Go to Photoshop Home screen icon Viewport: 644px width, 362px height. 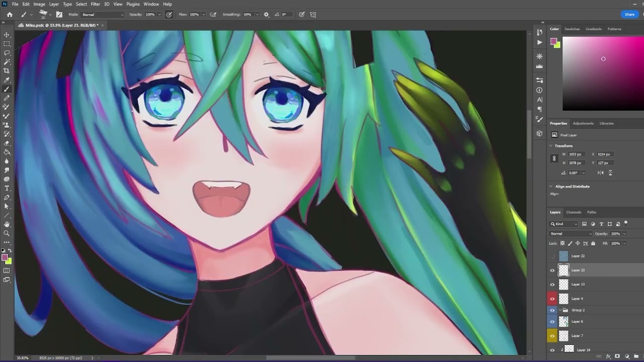click(x=10, y=15)
